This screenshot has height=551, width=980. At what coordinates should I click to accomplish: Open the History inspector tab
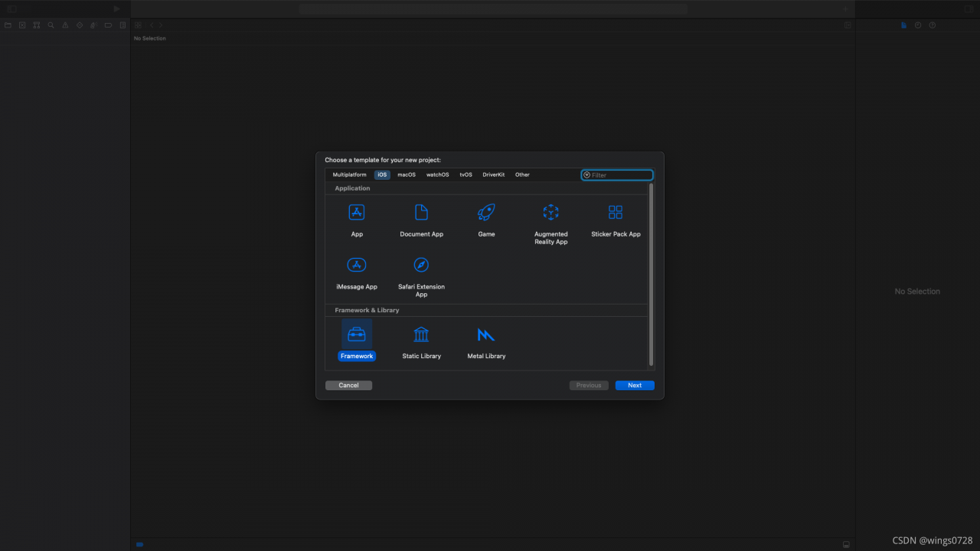[x=918, y=25]
